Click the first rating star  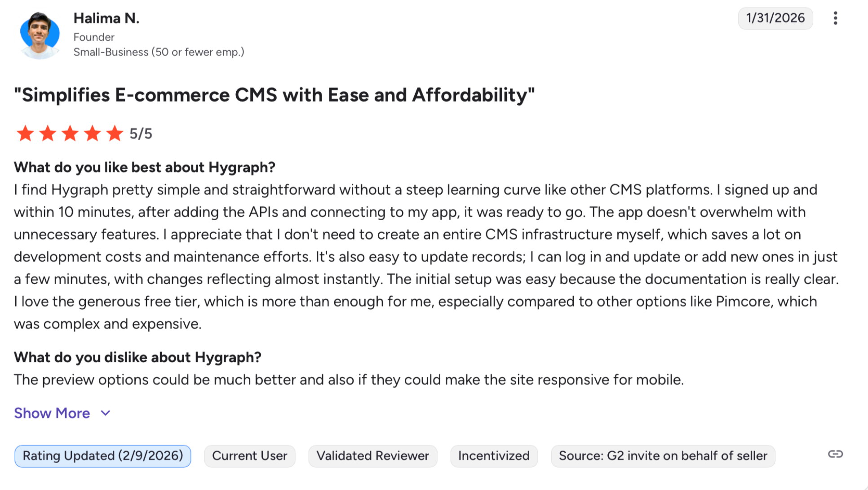point(25,134)
